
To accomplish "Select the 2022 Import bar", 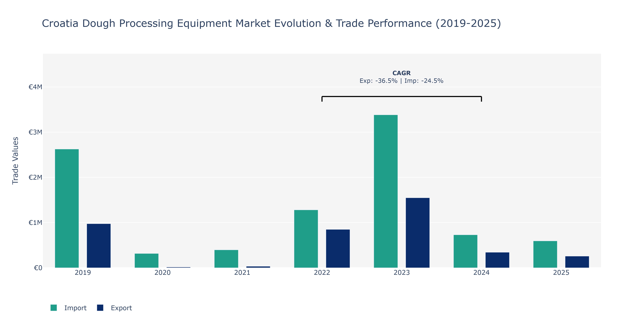I will click(x=306, y=239).
